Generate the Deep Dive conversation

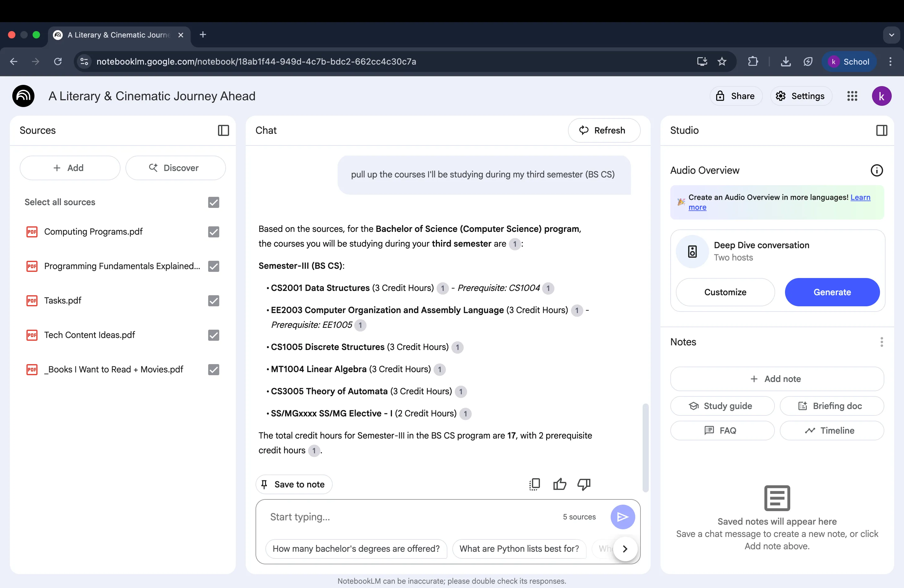pyautogui.click(x=832, y=292)
